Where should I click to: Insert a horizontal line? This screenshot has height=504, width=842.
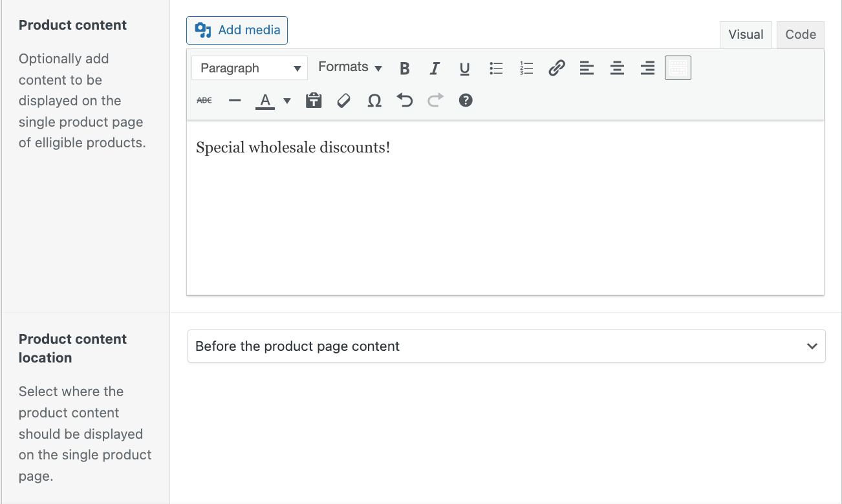coord(235,100)
